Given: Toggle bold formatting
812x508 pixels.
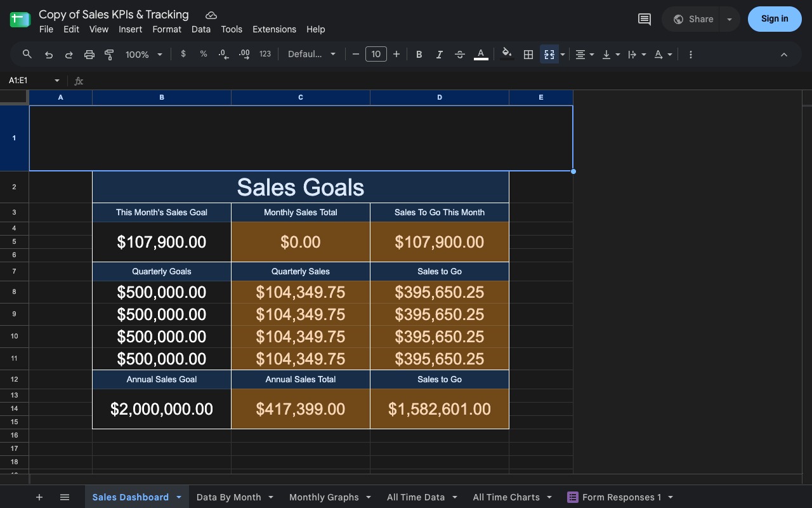Looking at the screenshot, I should [419, 55].
